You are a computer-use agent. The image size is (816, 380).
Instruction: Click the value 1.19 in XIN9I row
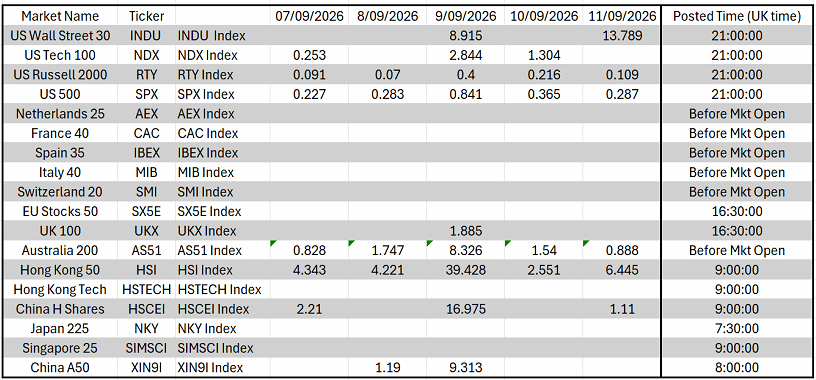(x=388, y=368)
